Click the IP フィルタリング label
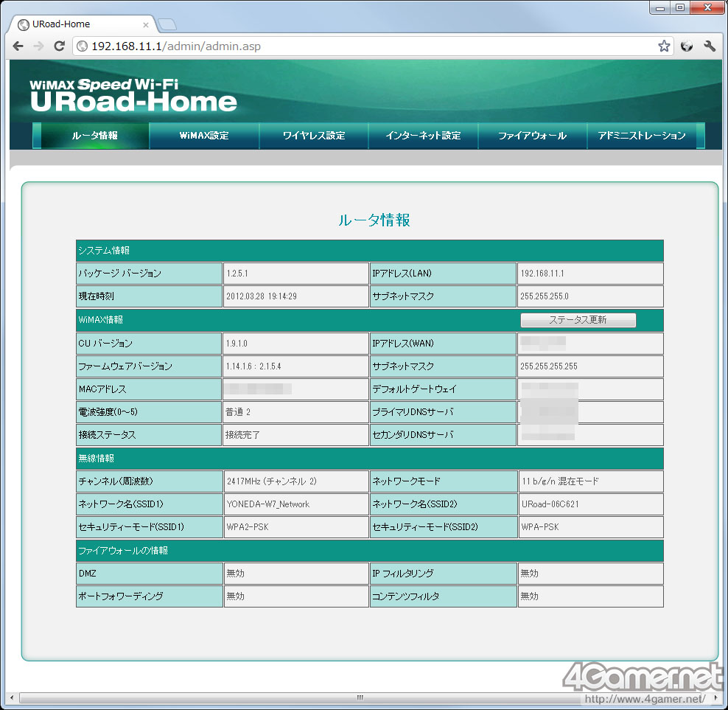728x710 pixels. [402, 573]
